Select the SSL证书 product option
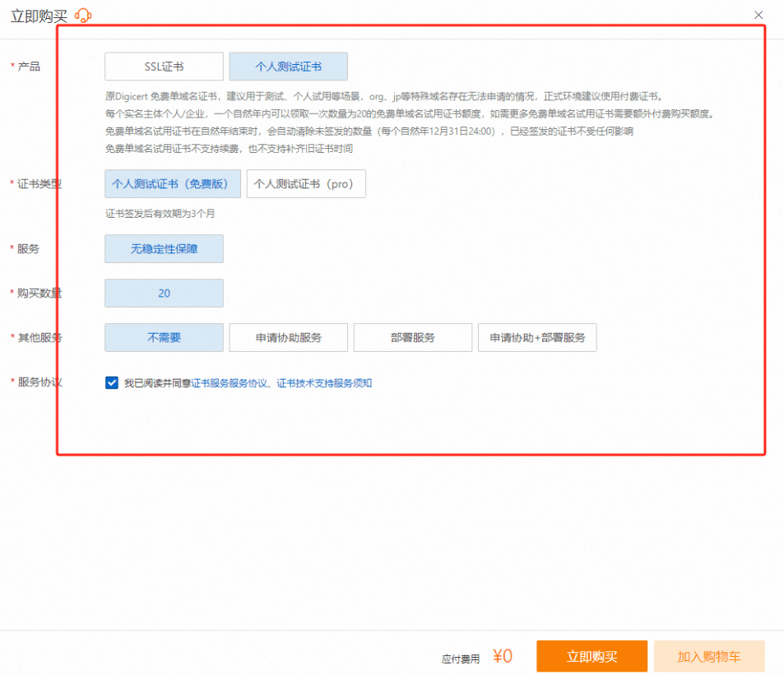784x675 pixels. [164, 67]
